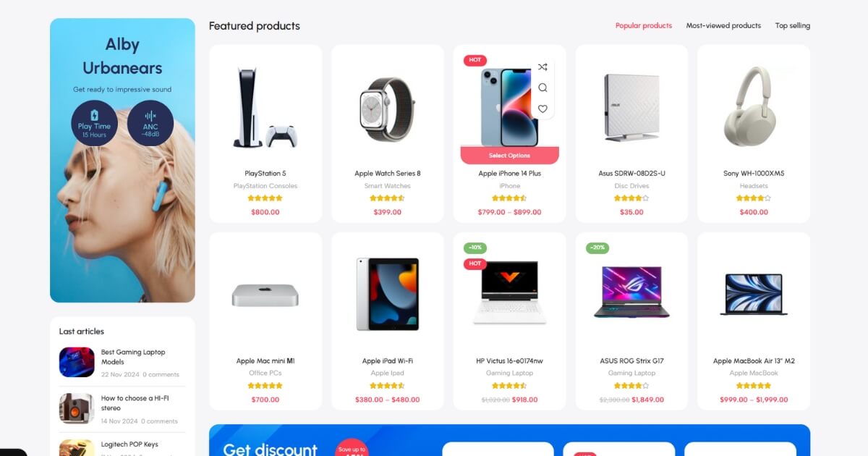The image size is (868, 456).
Task: Switch to Popular products tab
Action: pos(644,25)
